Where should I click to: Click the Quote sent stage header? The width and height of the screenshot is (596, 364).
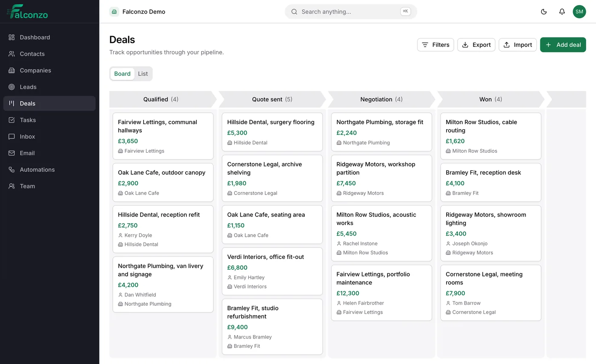[272, 99]
